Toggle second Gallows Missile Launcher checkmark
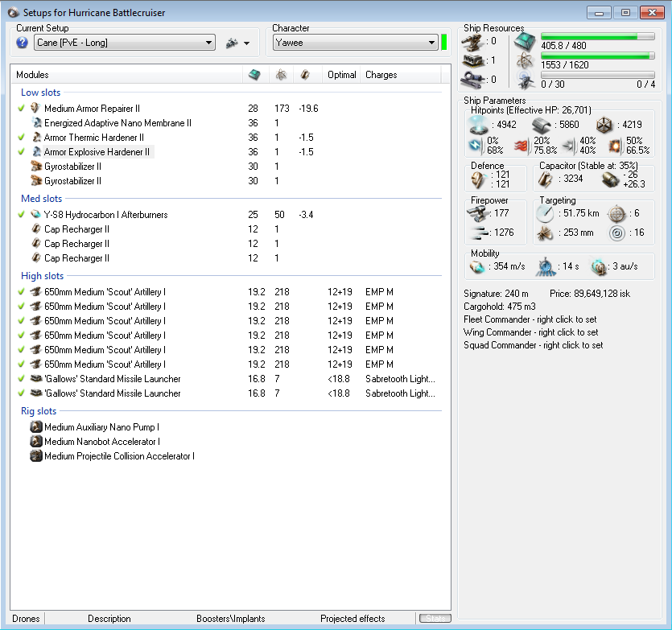The width and height of the screenshot is (672, 630). coord(21,393)
